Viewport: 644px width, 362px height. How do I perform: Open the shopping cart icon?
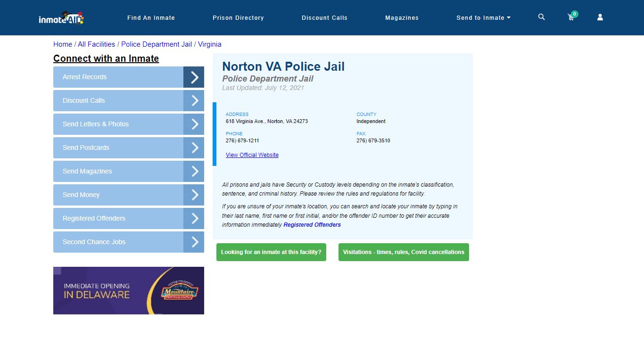click(572, 16)
